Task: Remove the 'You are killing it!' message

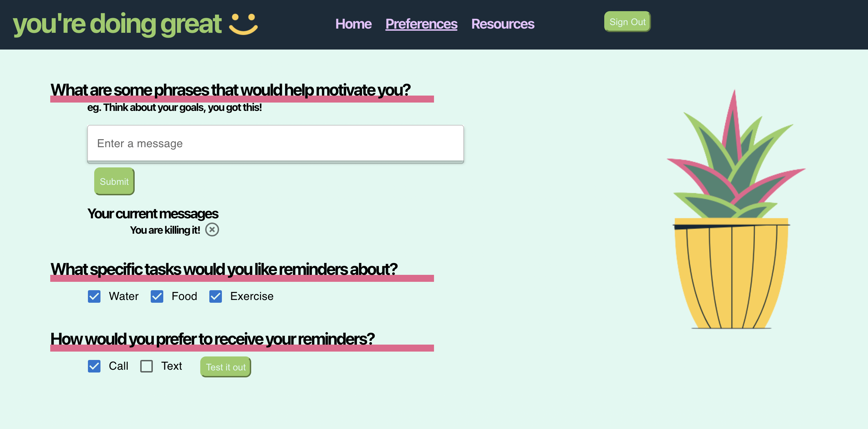Action: point(212,229)
